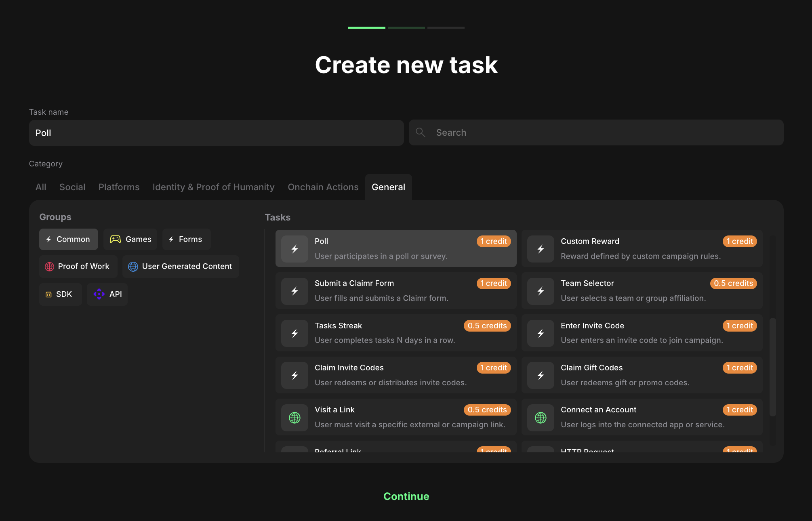This screenshot has height=521, width=812.
Task: Open Identity & Proof of Humanity tab
Action: coord(214,187)
